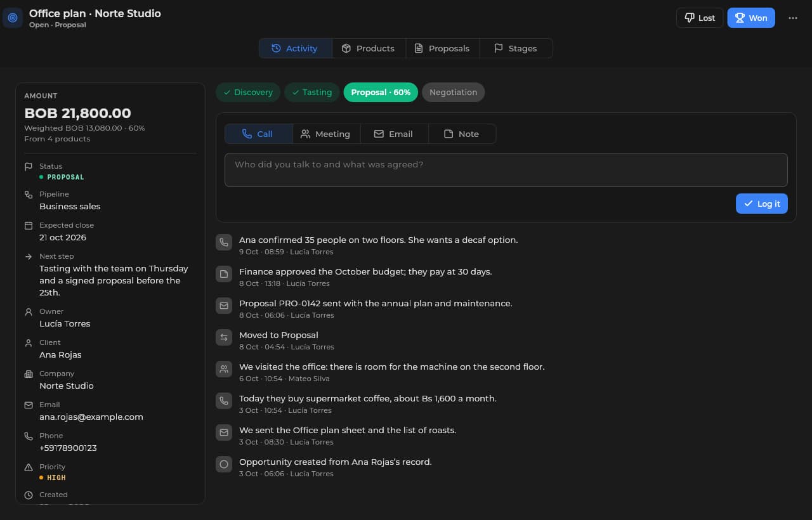Open the three-dot more options menu
Image resolution: width=812 pixels, height=520 pixels.
tap(793, 18)
